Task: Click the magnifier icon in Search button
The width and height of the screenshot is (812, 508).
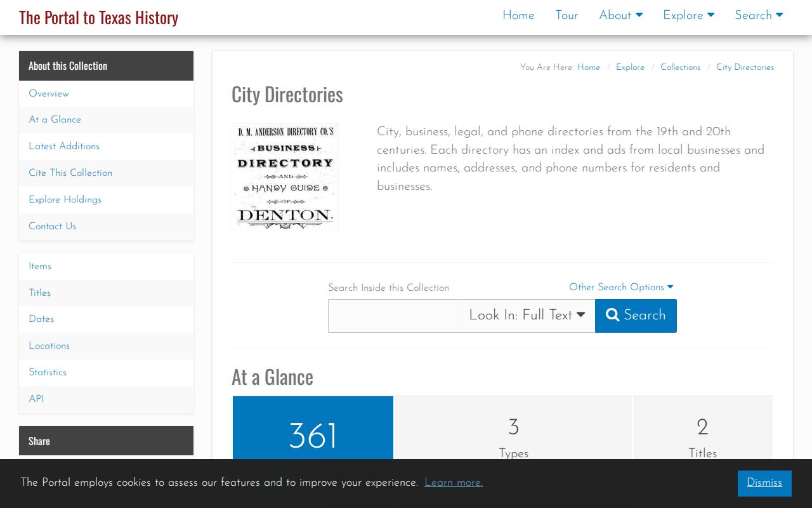Action: click(612, 315)
